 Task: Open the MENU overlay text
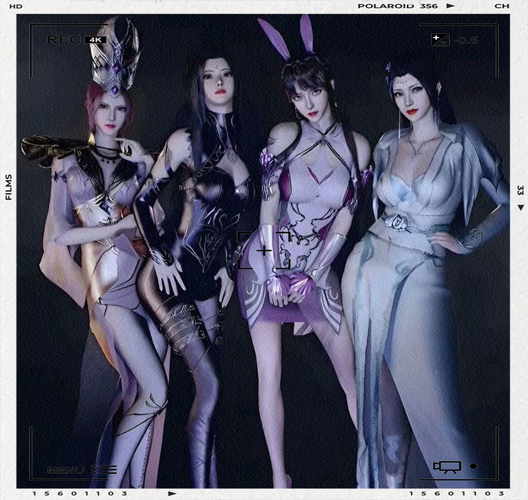coord(66,470)
